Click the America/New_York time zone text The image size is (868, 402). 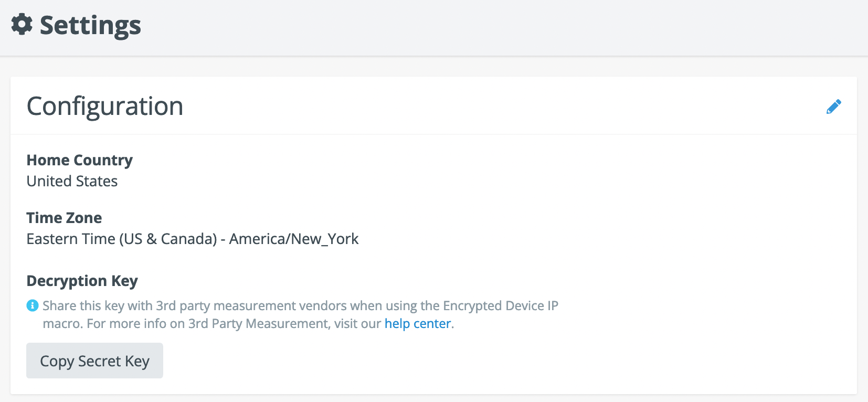coord(294,239)
